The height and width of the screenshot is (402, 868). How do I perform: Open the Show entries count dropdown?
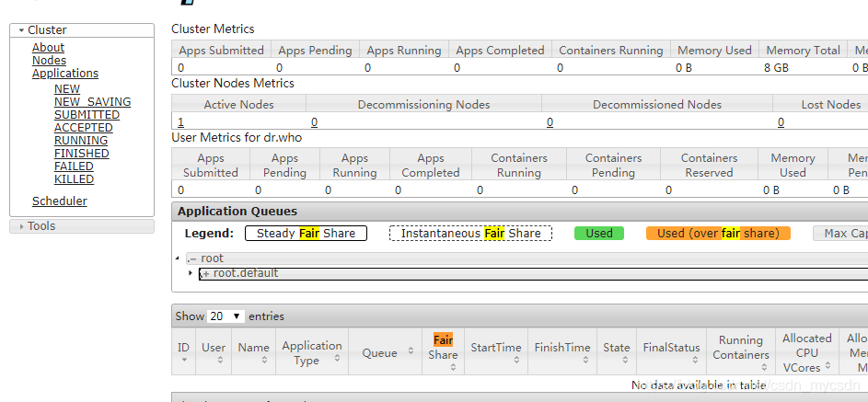coord(226,316)
